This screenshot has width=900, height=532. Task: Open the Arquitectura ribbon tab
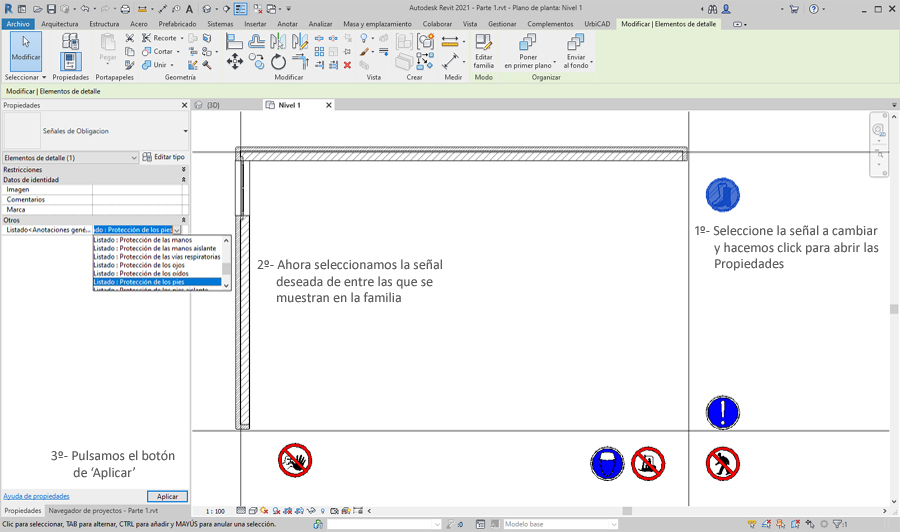tap(59, 24)
